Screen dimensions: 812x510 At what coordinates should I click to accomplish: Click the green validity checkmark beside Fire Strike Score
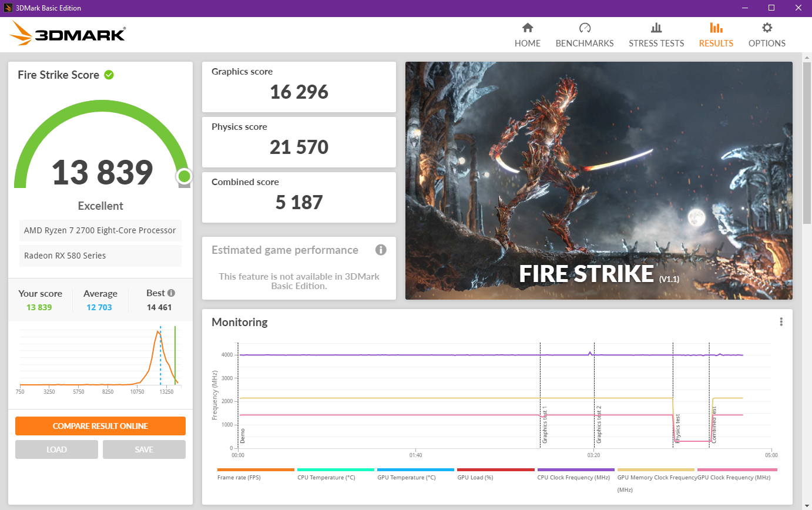109,75
